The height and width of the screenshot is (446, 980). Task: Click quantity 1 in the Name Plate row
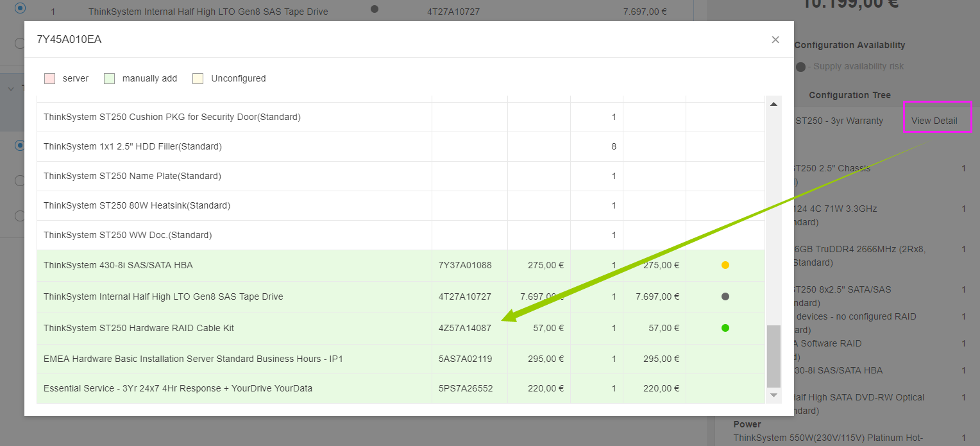[614, 176]
